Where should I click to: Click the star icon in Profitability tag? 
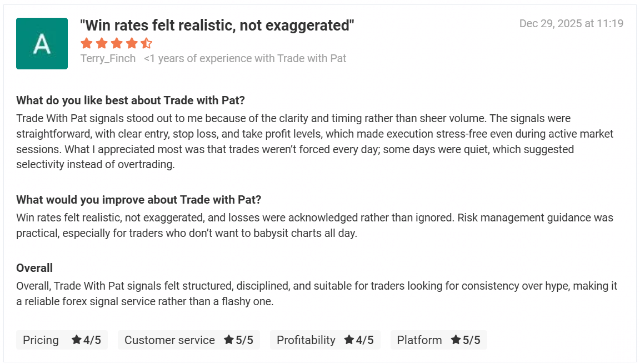tap(349, 340)
